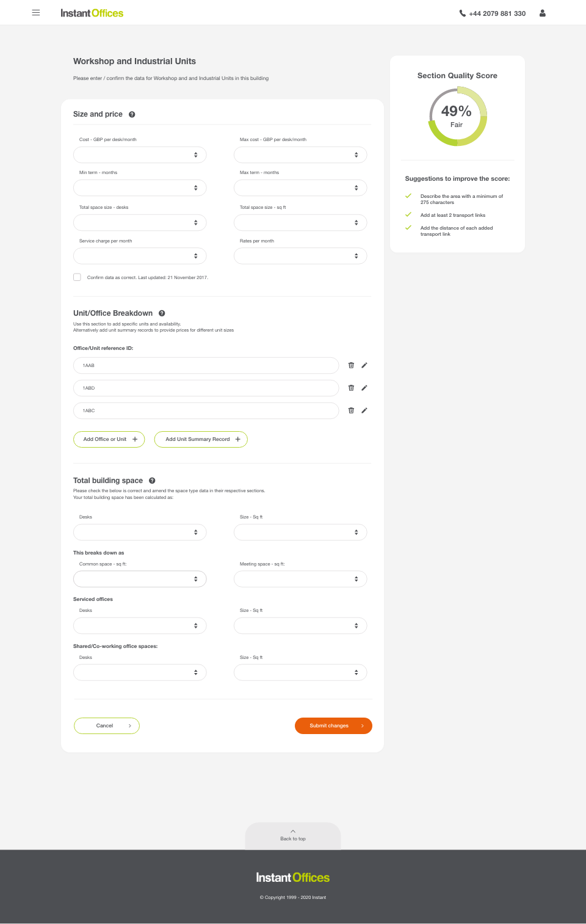Adjust Common space sq ft stepper
586x924 pixels.
pyautogui.click(x=196, y=579)
